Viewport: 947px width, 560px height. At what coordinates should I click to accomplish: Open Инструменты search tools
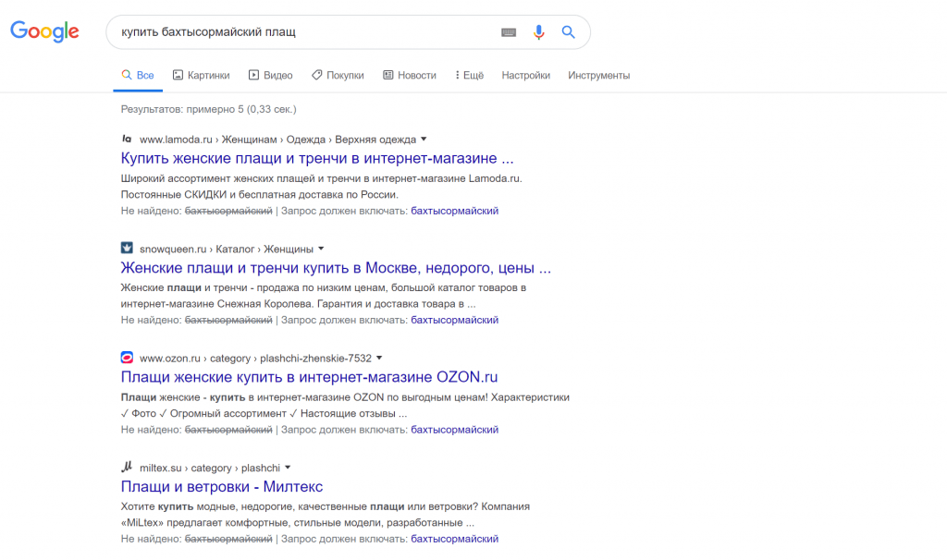[x=598, y=75]
